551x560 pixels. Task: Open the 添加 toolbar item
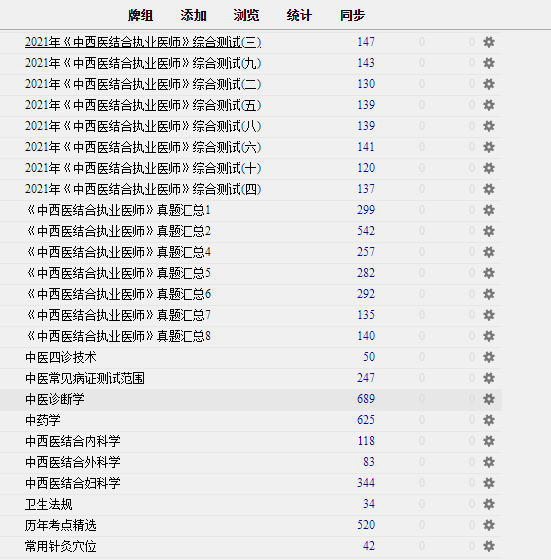(194, 15)
